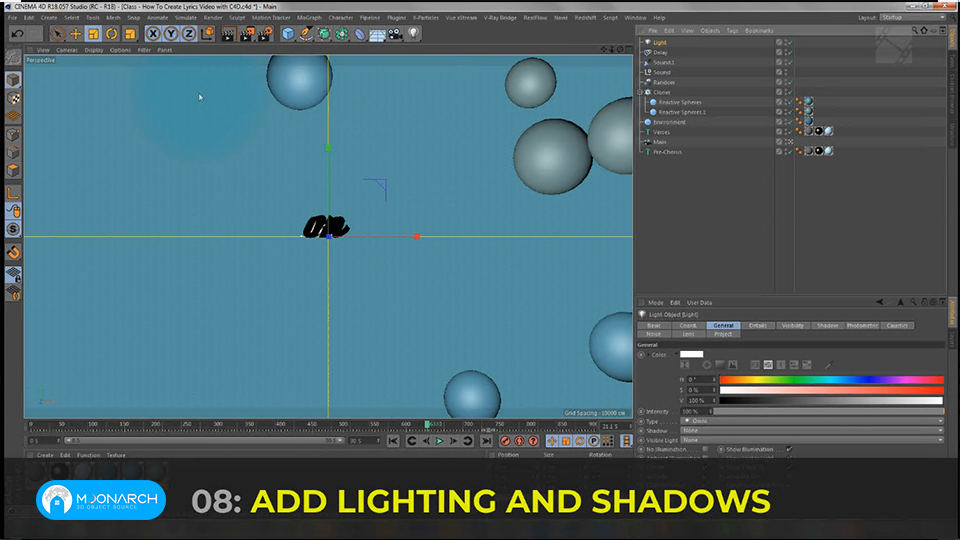960x540 pixels.
Task: Toggle the Z axis lock
Action: [189, 34]
